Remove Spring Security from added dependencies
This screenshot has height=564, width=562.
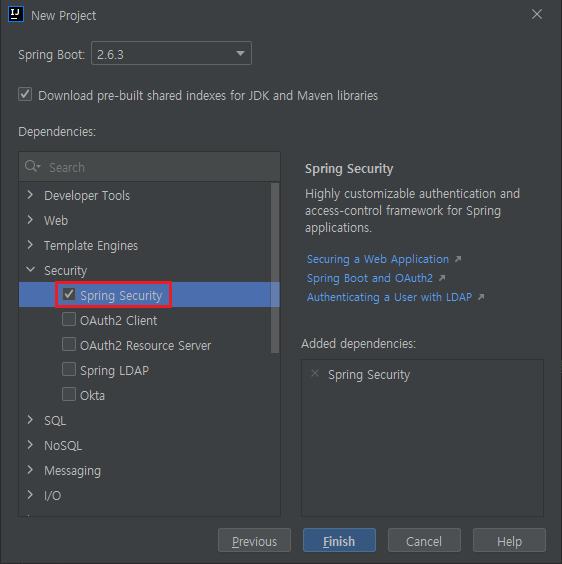coord(315,373)
